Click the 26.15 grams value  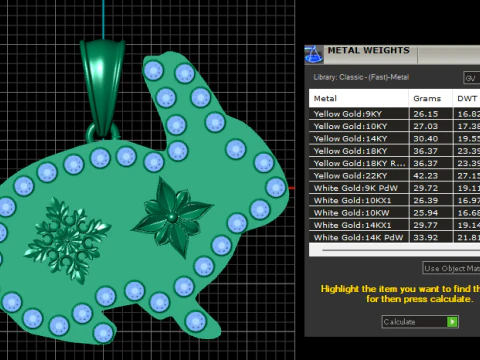426,114
